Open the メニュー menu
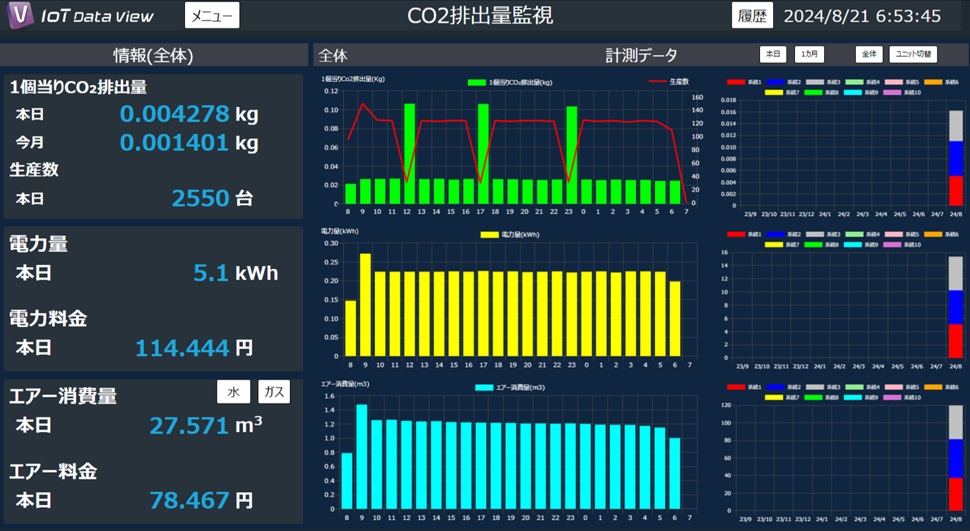Screen dimensions: 970x531 [212, 16]
